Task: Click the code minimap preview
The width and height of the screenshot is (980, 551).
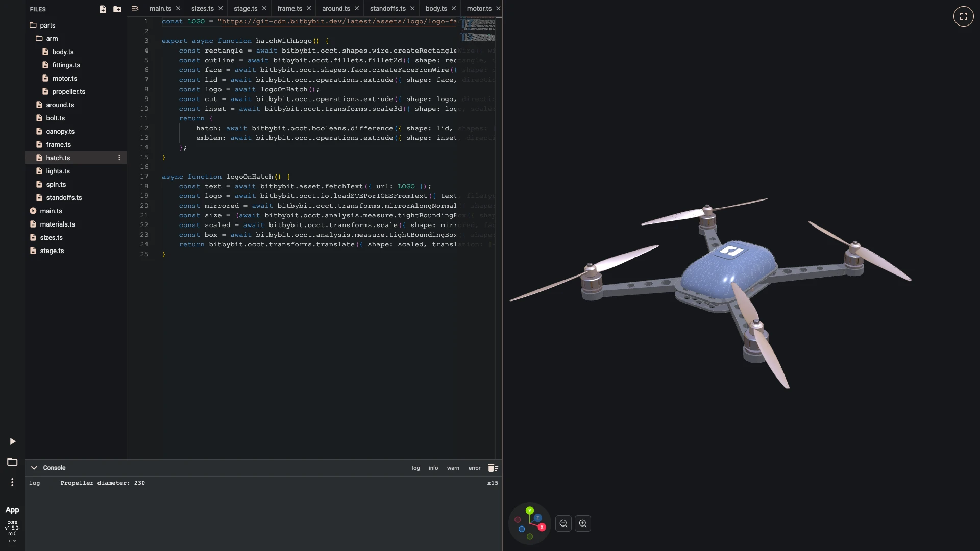Action: click(479, 30)
